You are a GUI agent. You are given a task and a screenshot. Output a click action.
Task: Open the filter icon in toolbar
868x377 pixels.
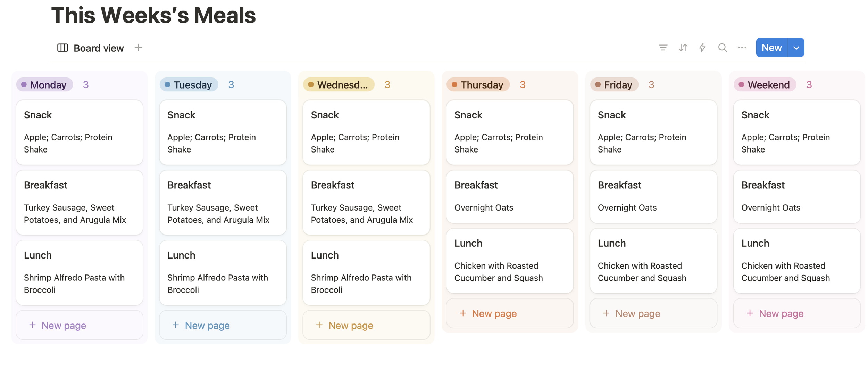coord(663,48)
